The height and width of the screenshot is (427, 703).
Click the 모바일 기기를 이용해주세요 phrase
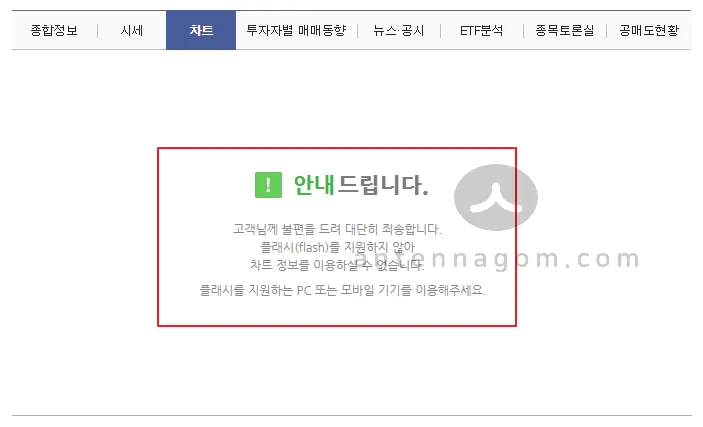coord(413,290)
